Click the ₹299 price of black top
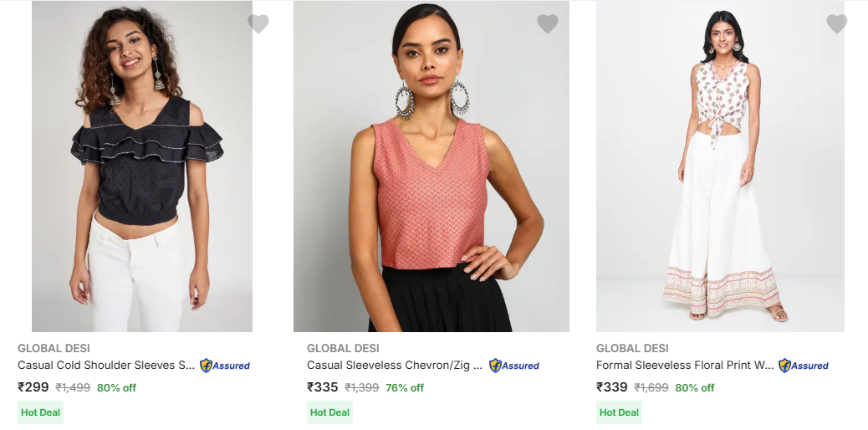The image size is (868, 430). pos(33,387)
